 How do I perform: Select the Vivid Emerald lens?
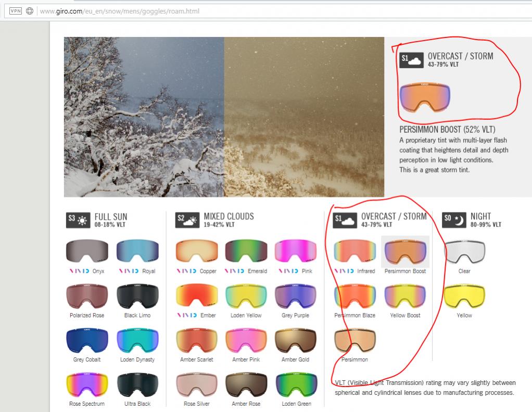tap(246, 251)
